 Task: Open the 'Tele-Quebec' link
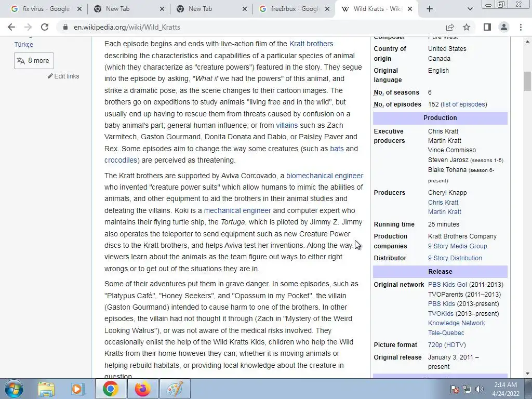[x=446, y=333]
